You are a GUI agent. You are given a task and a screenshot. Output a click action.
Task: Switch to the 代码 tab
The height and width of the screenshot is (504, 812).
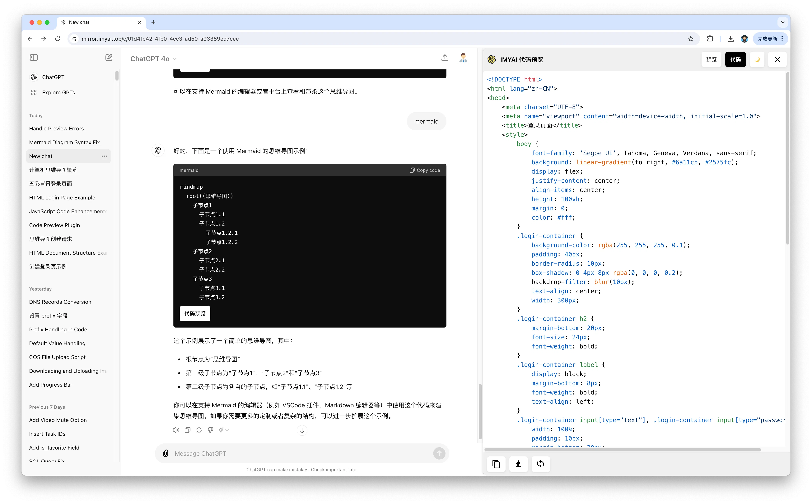[x=735, y=59]
